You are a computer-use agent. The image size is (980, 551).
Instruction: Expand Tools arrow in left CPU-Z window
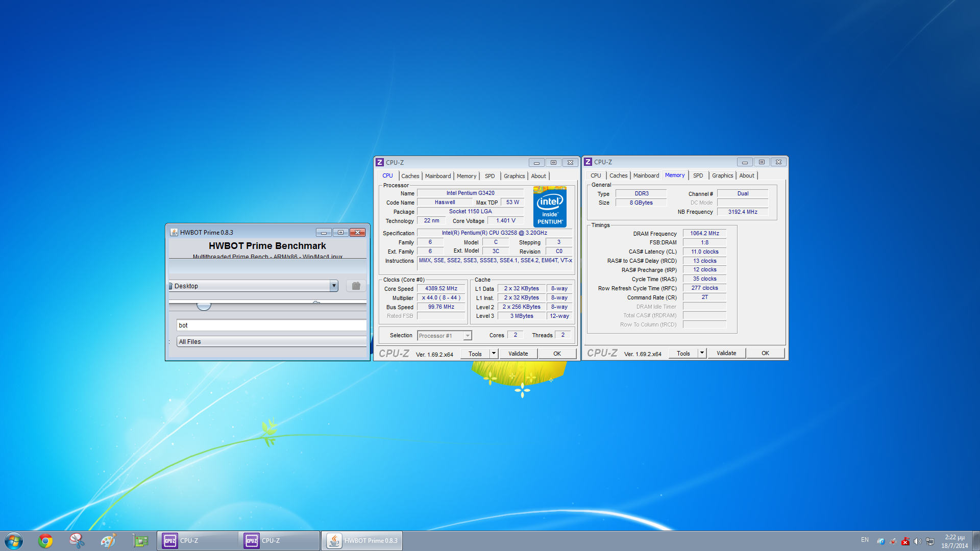494,354
